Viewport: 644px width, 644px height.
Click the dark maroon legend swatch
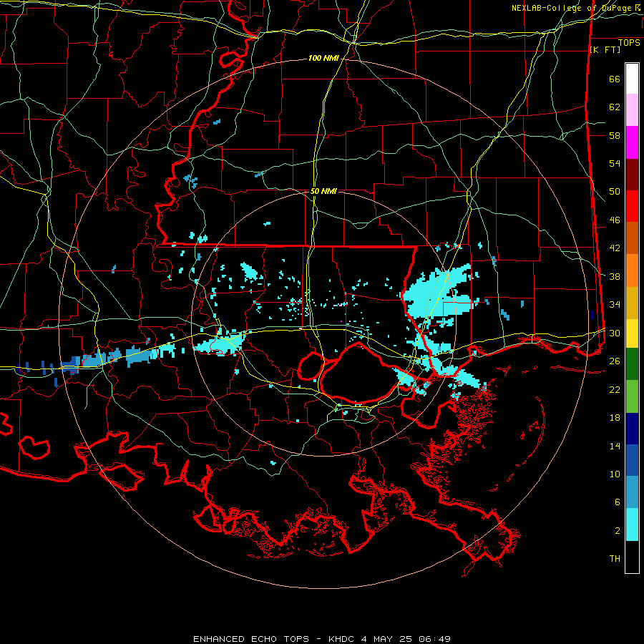[x=632, y=175]
